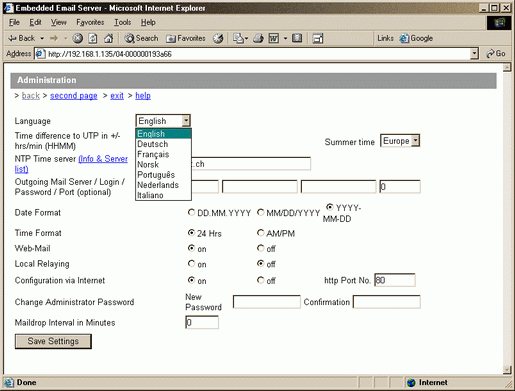Choose Norsk from language list

pyautogui.click(x=163, y=165)
